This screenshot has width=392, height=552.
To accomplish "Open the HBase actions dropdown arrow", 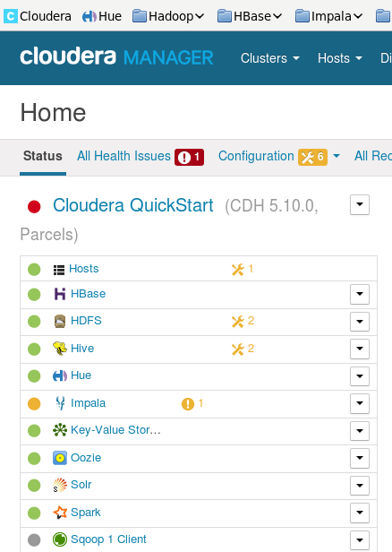I will tap(360, 294).
